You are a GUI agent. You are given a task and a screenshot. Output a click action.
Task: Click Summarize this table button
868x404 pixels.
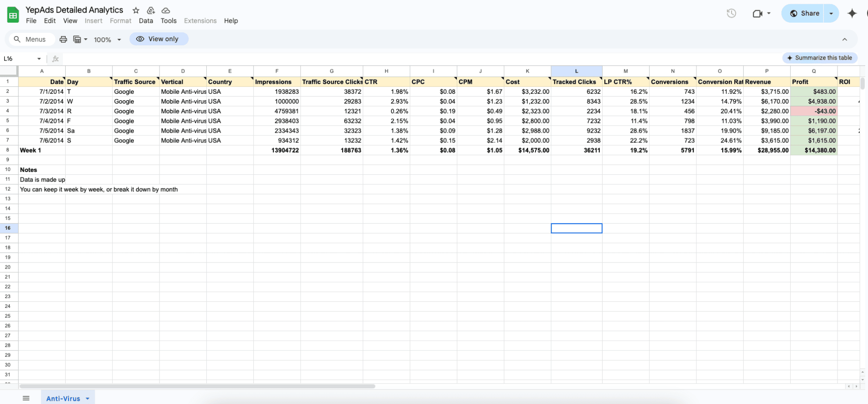(x=820, y=58)
